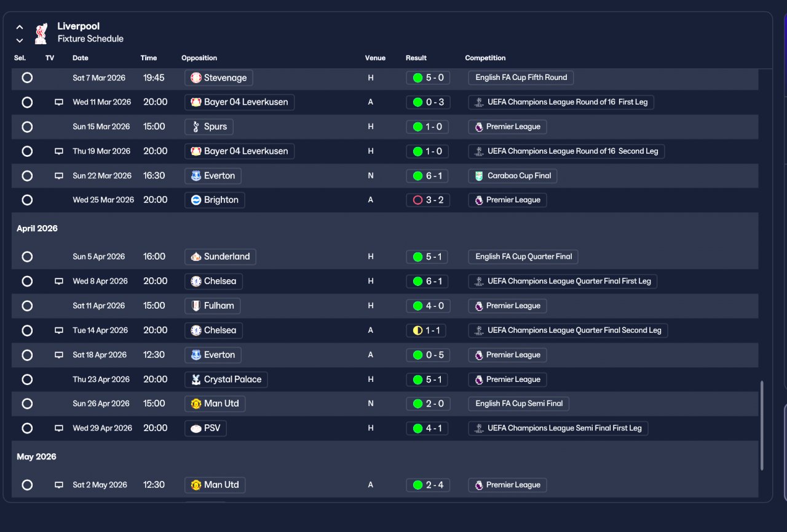787x532 pixels.
Task: Open Sunderland team button
Action: [x=220, y=256]
